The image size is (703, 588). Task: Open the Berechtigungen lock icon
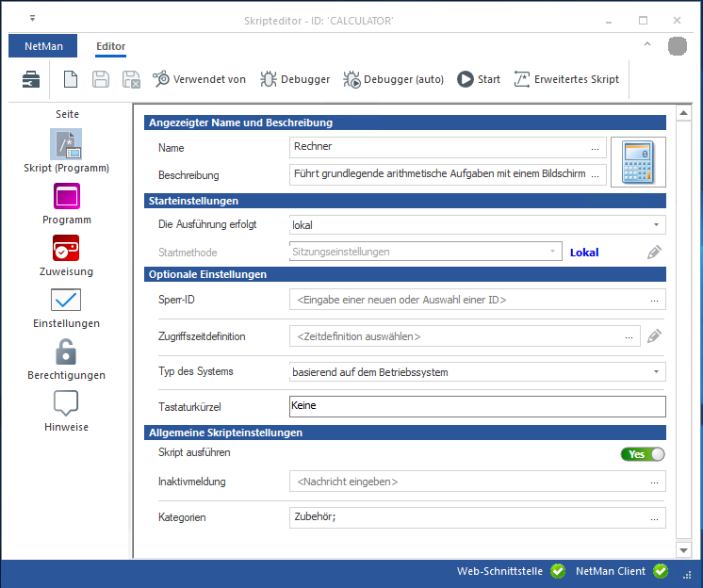point(66,351)
